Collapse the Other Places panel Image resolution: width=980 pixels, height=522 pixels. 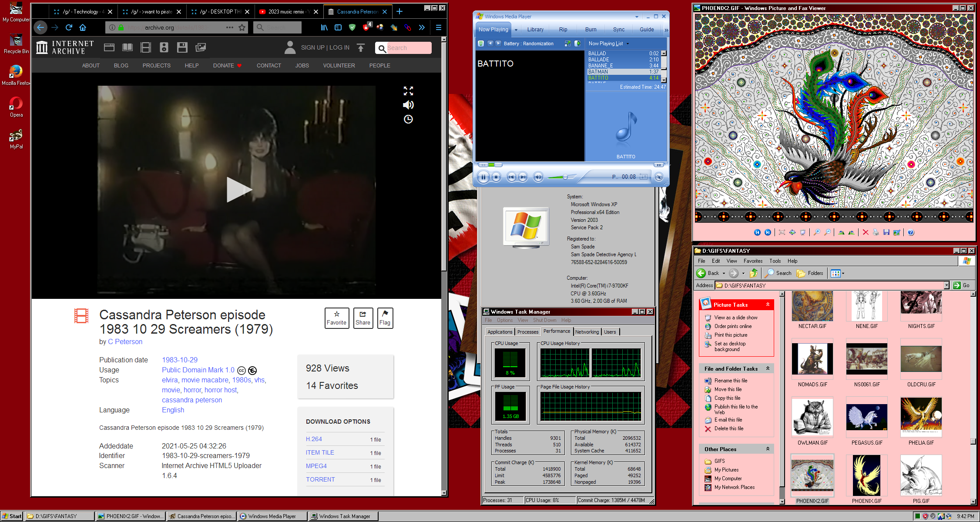coord(768,449)
